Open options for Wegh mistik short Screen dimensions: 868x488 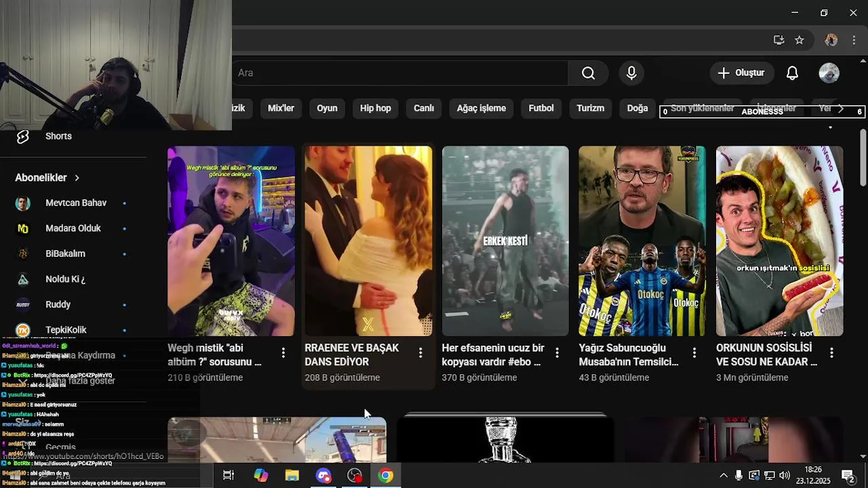(283, 352)
